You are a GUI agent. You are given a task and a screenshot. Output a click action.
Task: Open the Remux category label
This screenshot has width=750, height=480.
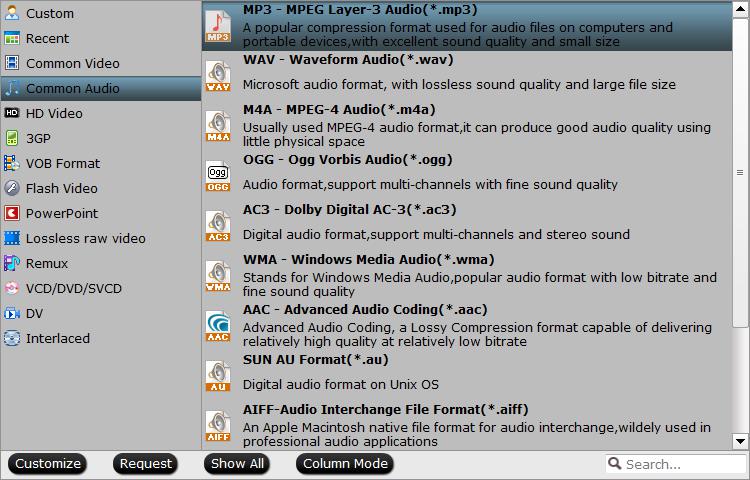tap(47, 263)
